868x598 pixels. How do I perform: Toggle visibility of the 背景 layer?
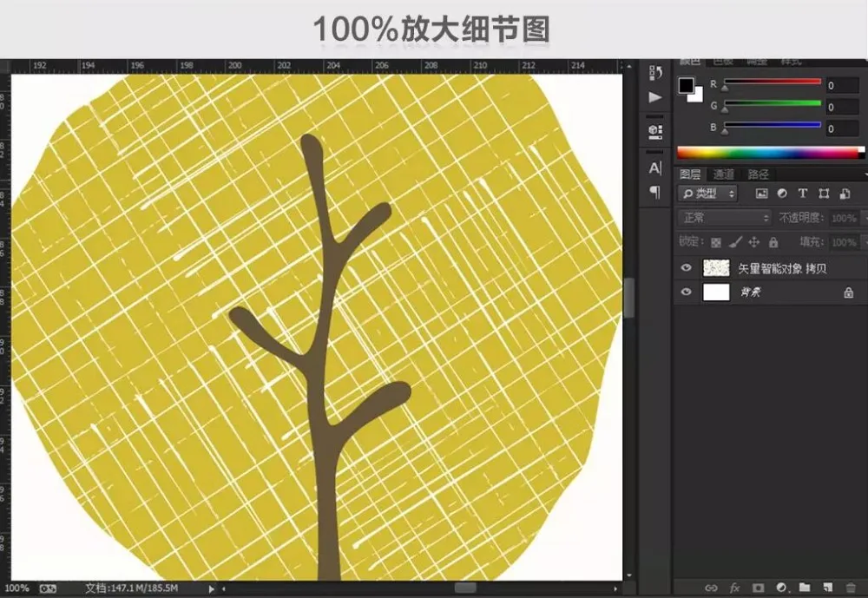[x=687, y=292]
